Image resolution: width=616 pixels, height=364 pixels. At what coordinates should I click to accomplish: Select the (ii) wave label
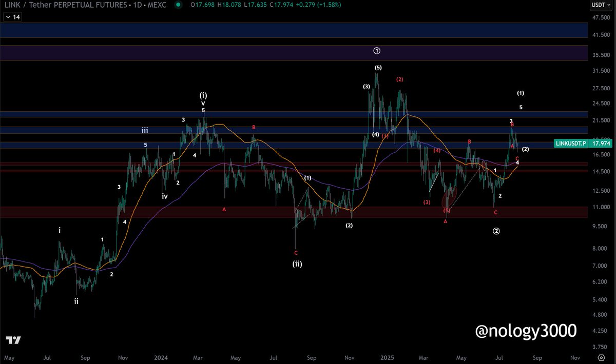point(297,264)
